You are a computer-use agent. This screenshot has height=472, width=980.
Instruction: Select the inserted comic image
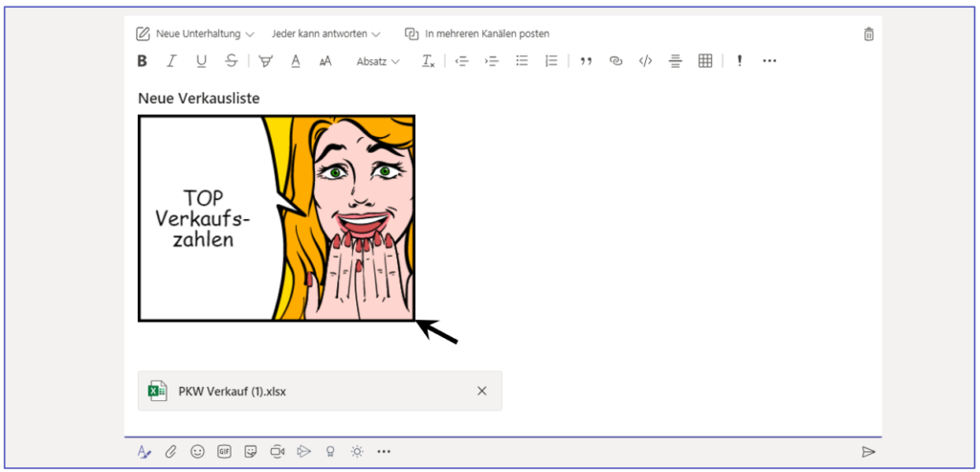[277, 218]
